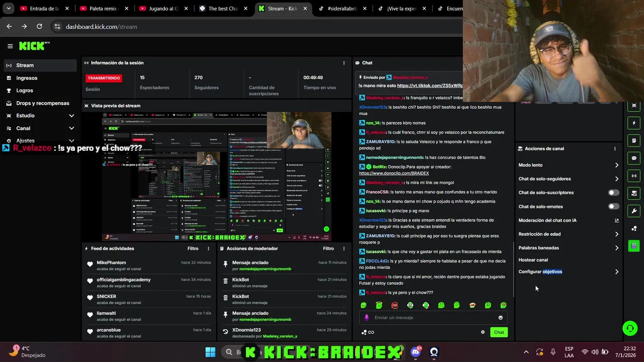This screenshot has width=644, height=362.
Task: Open the browser tab list dropdown arrow
Action: click(x=9, y=9)
